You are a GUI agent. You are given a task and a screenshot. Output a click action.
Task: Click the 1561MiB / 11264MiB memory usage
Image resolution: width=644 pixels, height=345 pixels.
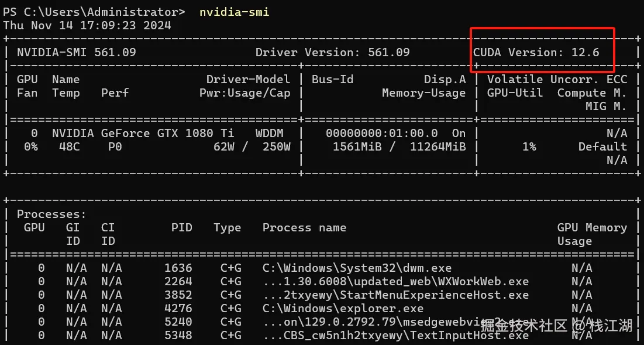point(399,146)
